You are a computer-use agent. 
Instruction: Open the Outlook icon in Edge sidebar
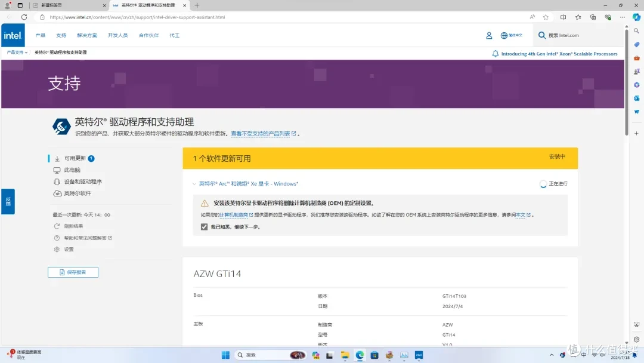[636, 99]
